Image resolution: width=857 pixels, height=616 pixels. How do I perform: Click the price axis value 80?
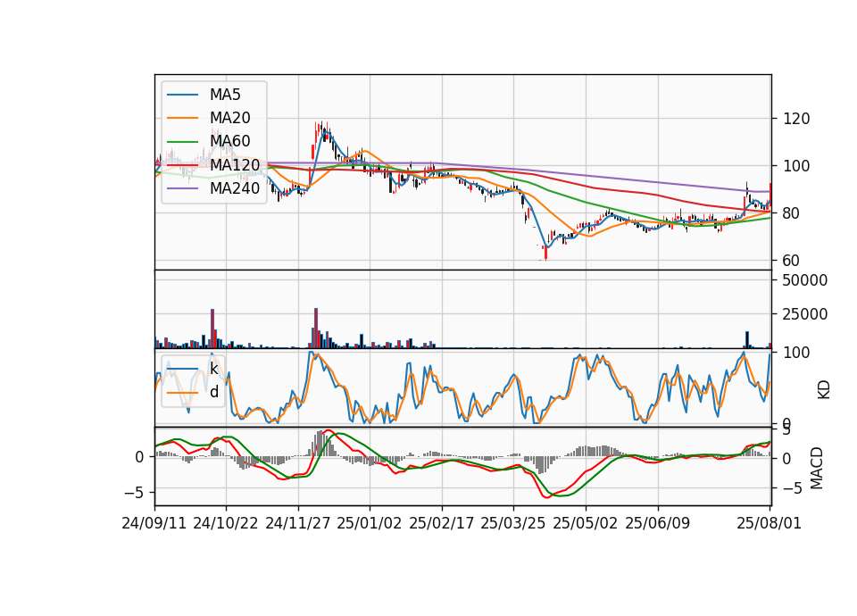(792, 213)
